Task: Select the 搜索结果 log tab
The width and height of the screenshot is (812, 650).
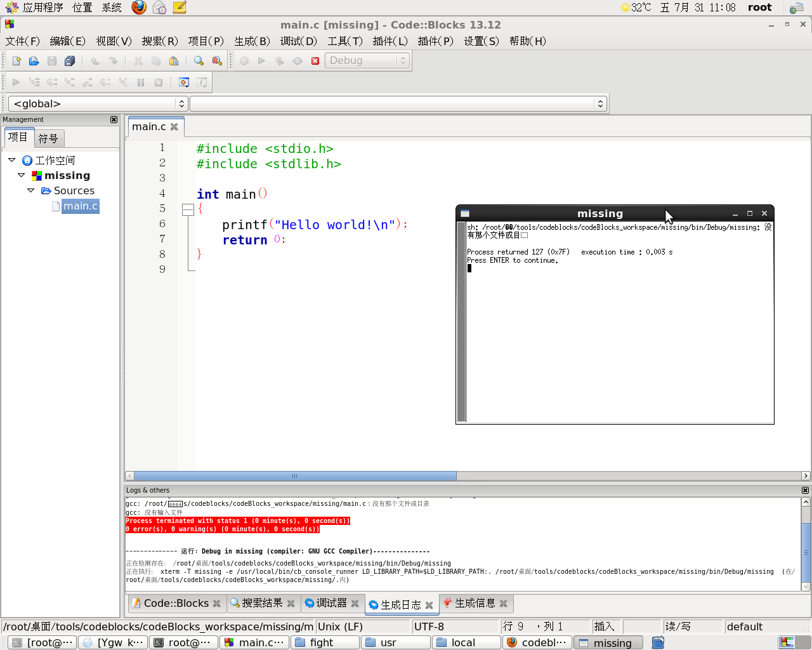Action: (x=261, y=603)
